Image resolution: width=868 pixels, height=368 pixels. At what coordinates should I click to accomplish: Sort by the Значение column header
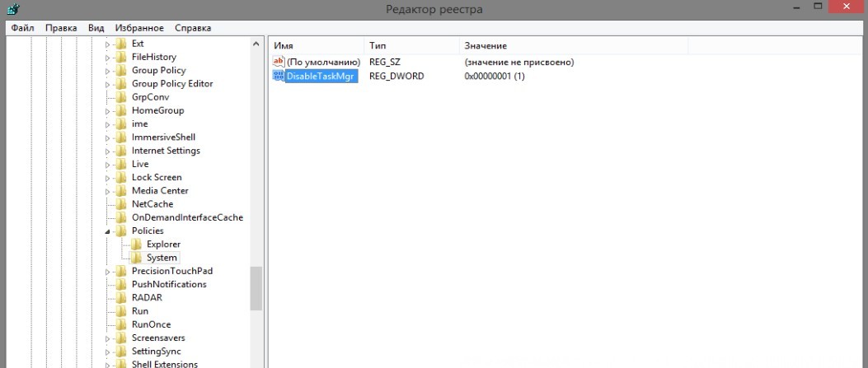(574, 46)
